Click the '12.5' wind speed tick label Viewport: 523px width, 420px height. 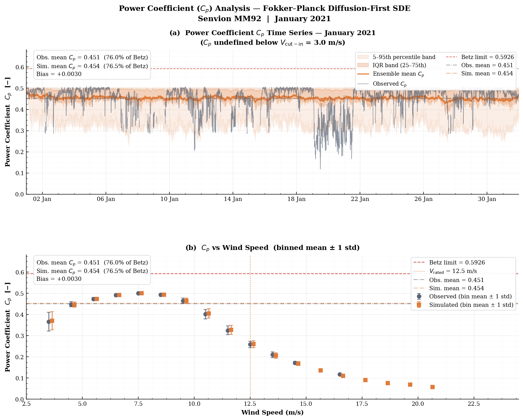(250, 404)
